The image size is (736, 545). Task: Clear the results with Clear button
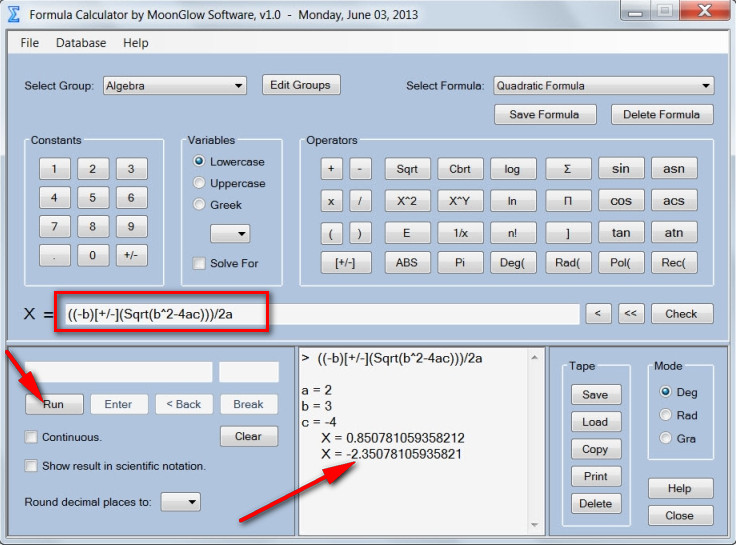coord(249,436)
